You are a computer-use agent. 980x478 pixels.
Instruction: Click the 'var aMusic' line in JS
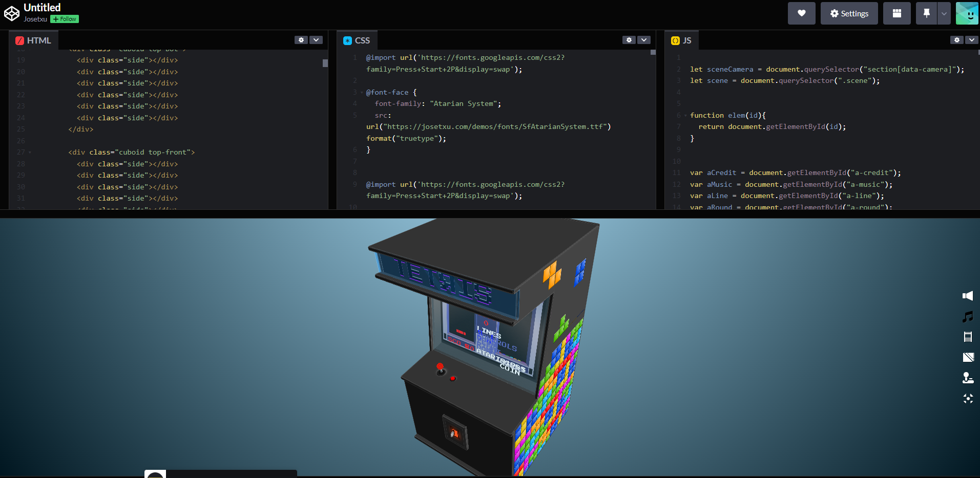pos(791,185)
